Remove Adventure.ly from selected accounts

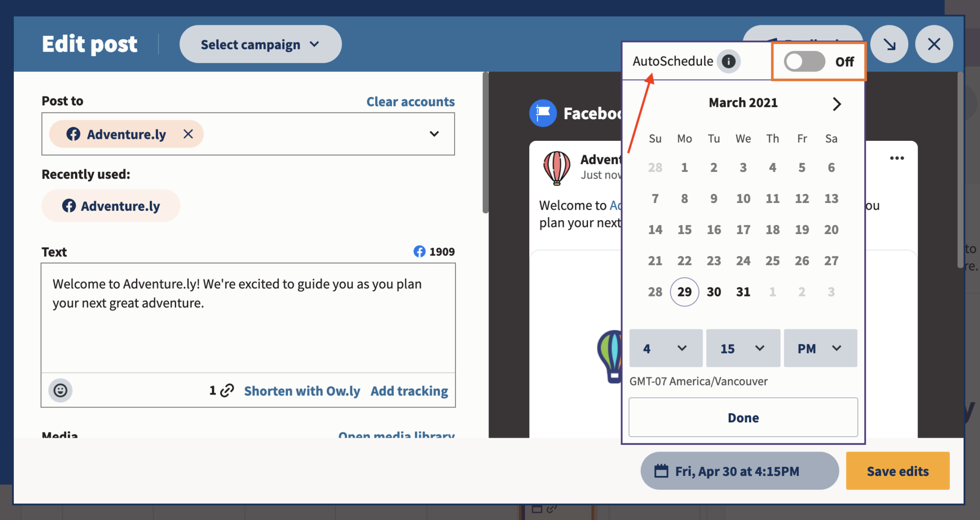[x=188, y=134]
